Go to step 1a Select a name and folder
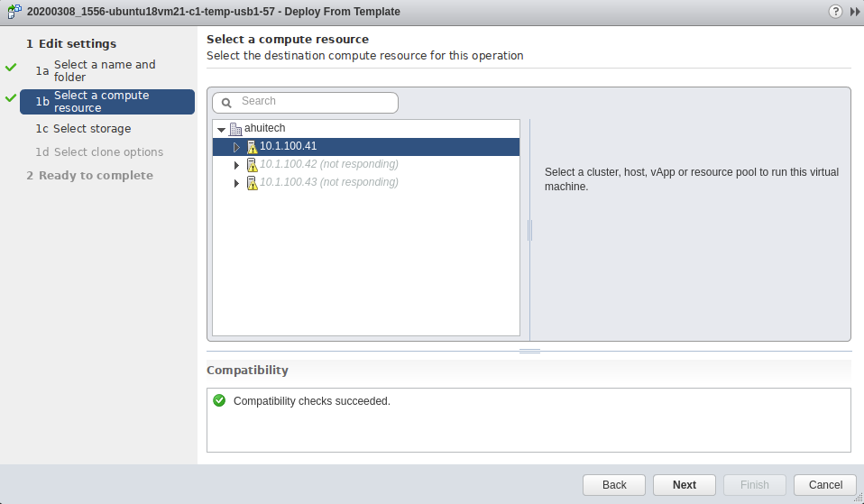864x504 pixels. [x=104, y=70]
